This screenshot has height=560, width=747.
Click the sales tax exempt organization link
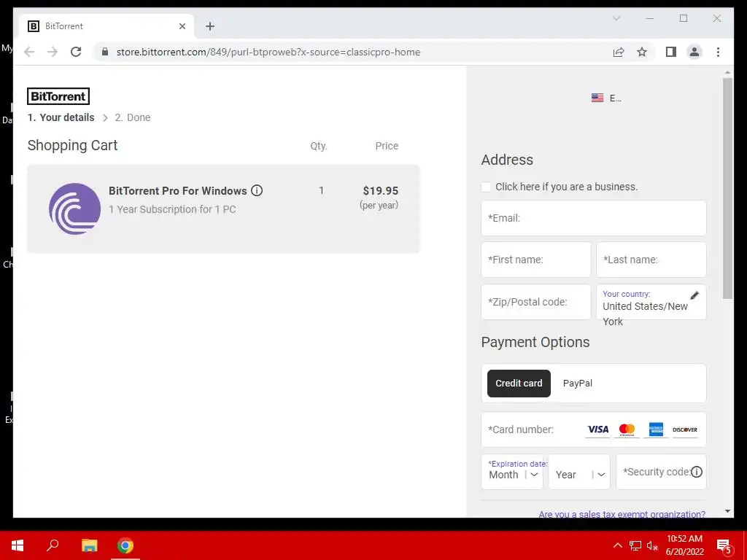[622, 514]
